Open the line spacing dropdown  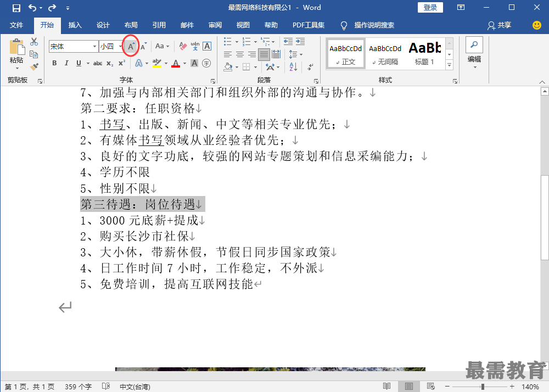(x=296, y=54)
